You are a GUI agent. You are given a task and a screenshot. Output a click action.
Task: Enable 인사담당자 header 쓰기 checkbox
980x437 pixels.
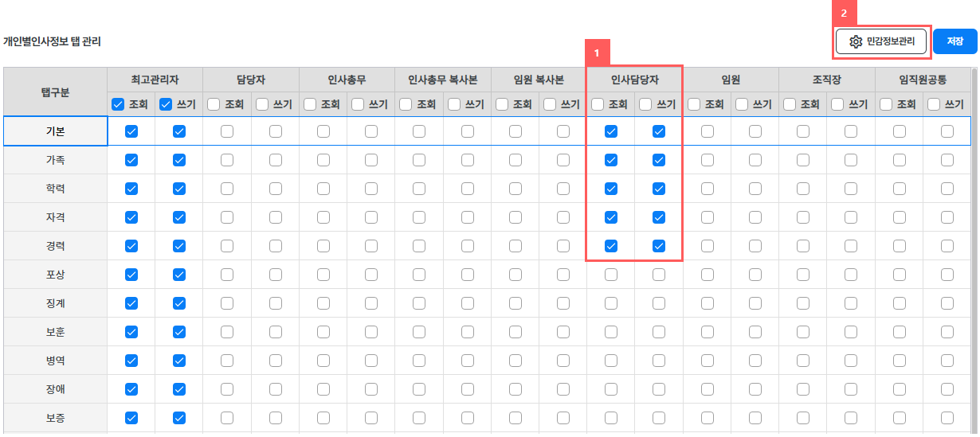pos(645,103)
